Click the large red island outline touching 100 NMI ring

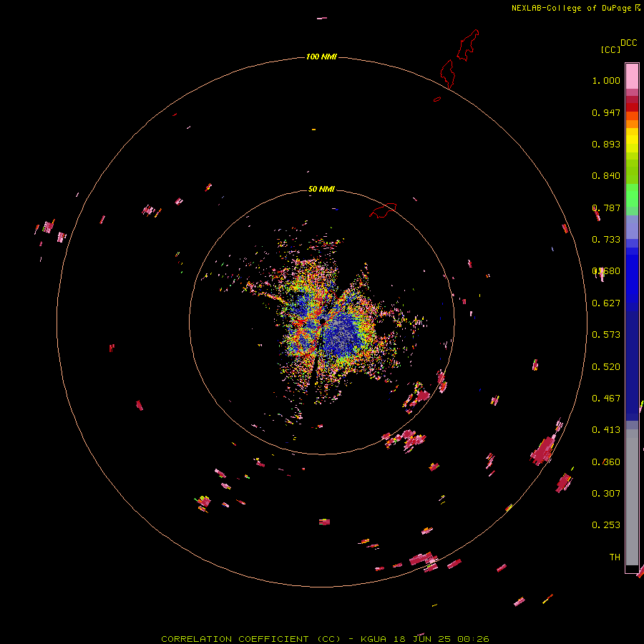pyautogui.click(x=447, y=74)
